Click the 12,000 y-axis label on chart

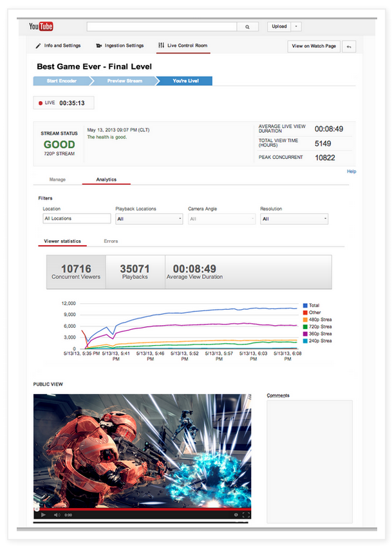(69, 303)
